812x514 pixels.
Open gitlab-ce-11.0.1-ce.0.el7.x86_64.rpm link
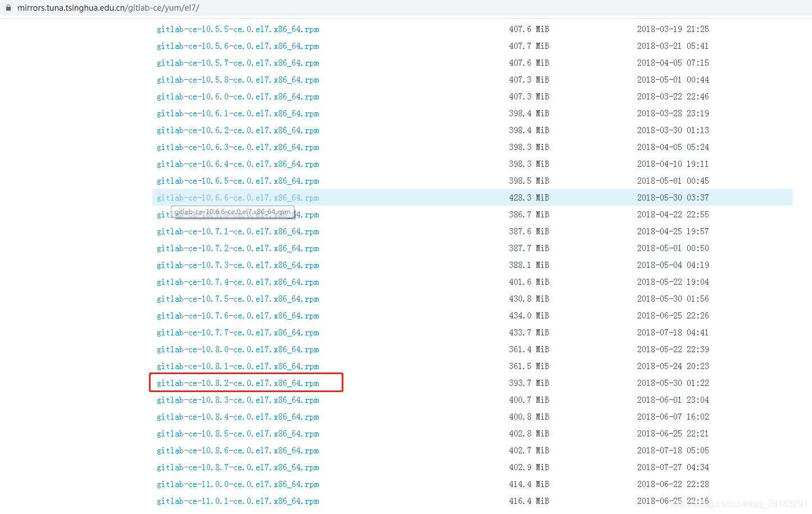(x=238, y=501)
